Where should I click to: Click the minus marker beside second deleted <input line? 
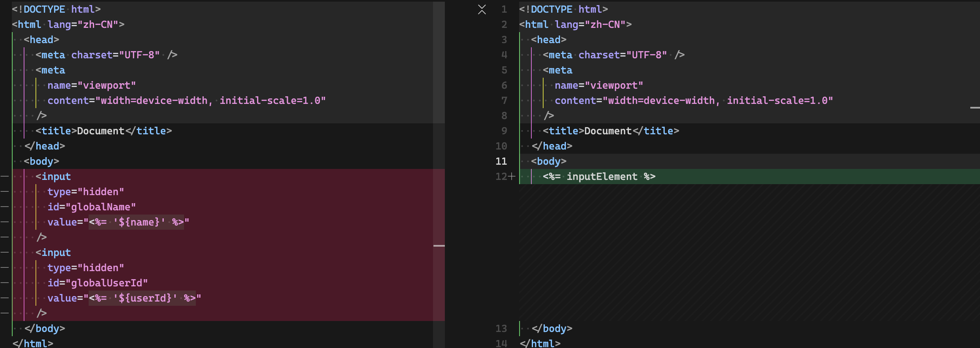tap(5, 253)
